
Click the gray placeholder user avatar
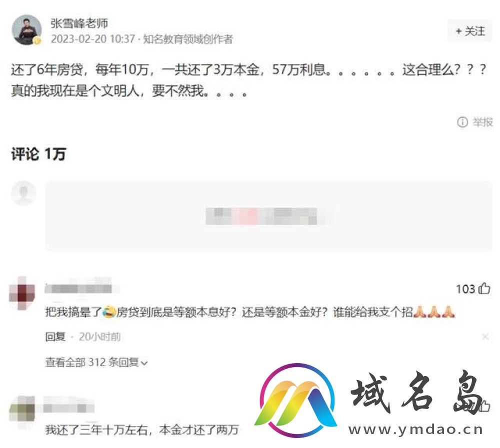(x=23, y=193)
